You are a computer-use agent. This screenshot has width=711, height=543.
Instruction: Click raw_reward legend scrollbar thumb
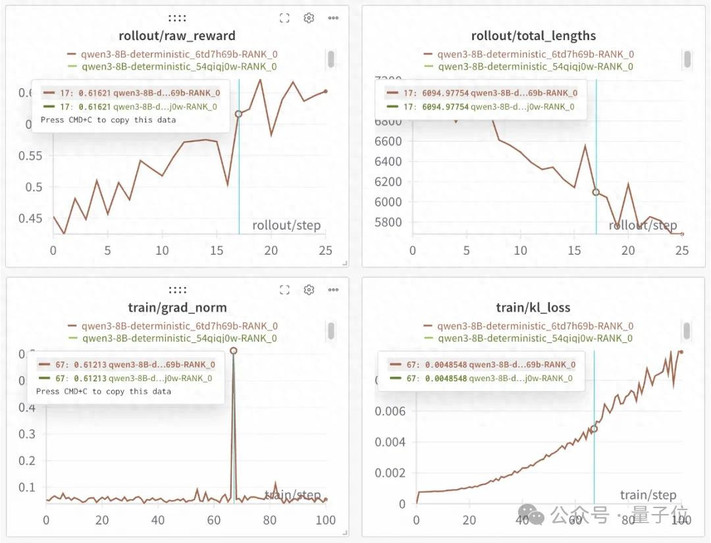point(331,59)
